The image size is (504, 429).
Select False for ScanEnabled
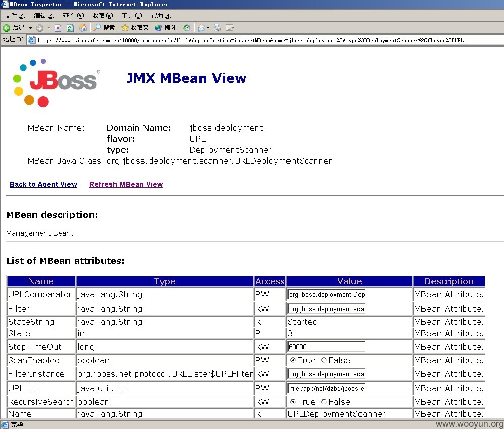point(324,360)
